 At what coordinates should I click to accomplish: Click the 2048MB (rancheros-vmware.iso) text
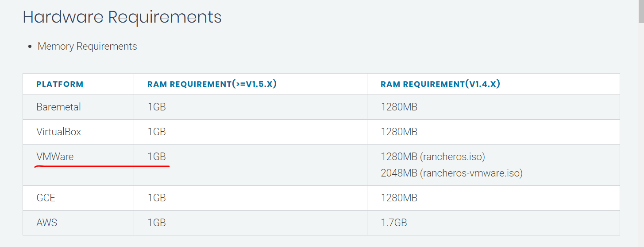pyautogui.click(x=451, y=173)
